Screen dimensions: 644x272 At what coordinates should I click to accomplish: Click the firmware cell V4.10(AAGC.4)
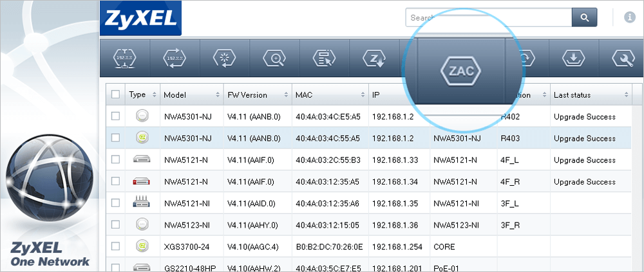[x=253, y=247]
